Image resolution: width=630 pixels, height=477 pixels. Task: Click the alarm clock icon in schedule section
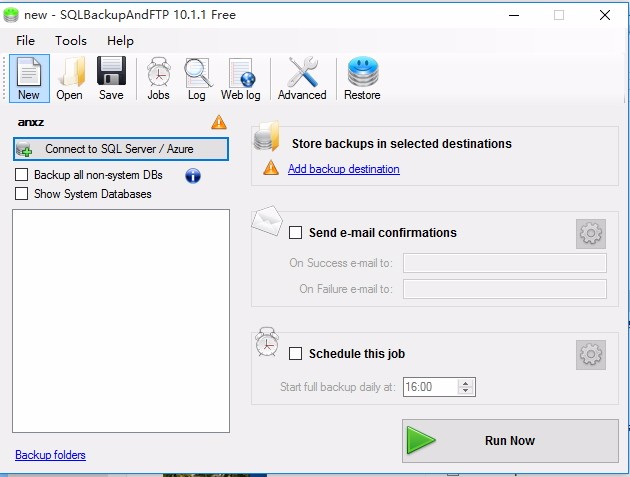click(267, 342)
